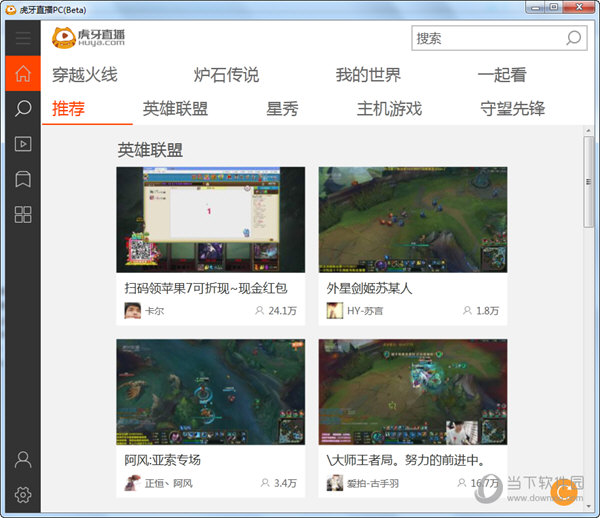Click the bookmark subscriptions icon in sidebar
The height and width of the screenshot is (518, 600).
pyautogui.click(x=22, y=179)
